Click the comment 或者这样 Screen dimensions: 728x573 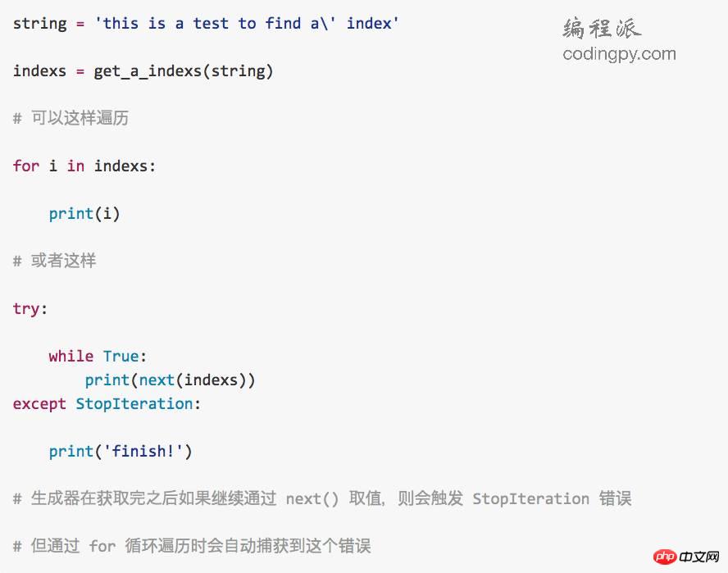pyautogui.click(x=54, y=261)
